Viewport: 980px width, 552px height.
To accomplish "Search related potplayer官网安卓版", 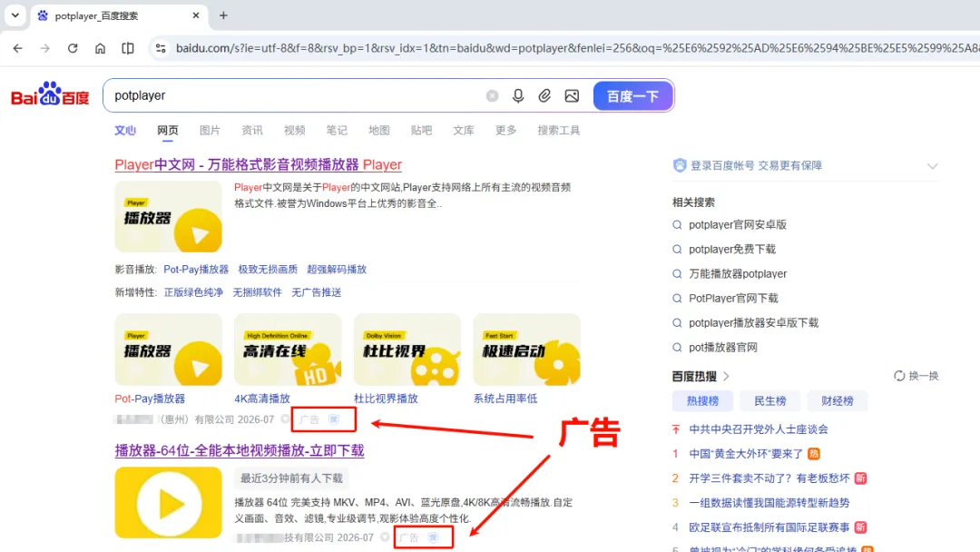I will (x=738, y=224).
